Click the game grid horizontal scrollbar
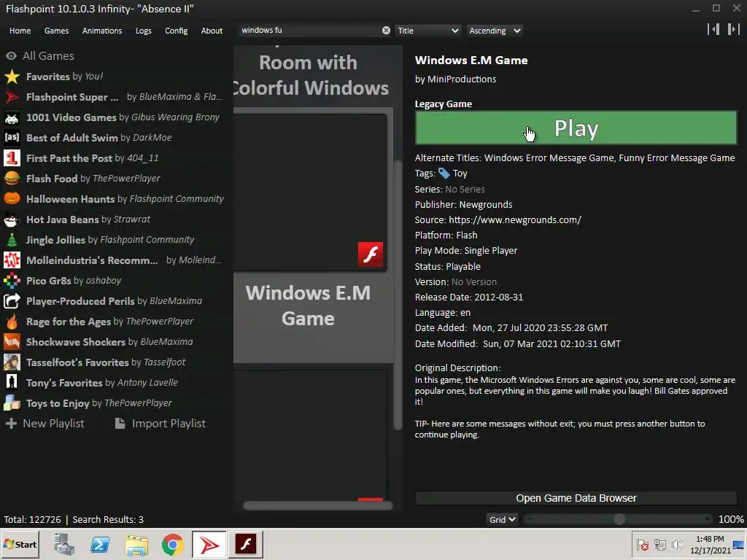747x560 pixels. tap(318, 506)
